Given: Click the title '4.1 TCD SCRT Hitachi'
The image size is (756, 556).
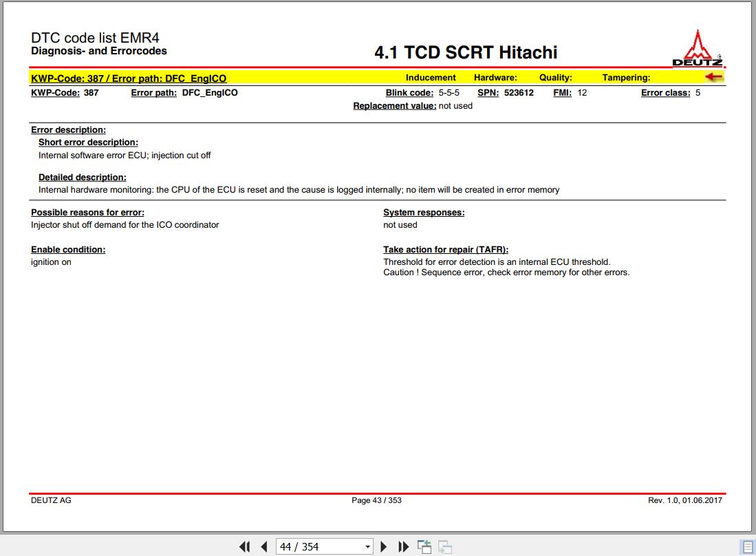Looking at the screenshot, I should click(466, 52).
